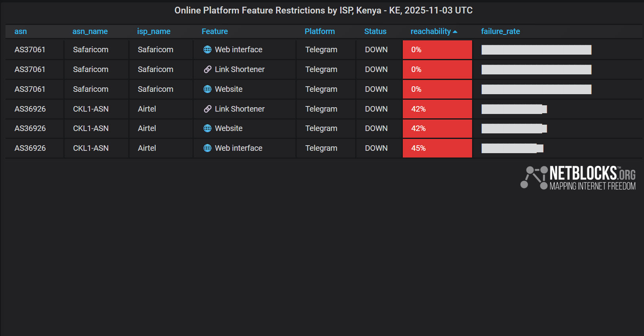This screenshot has height=336, width=644.
Task: Sort table by reachability column
Action: click(x=431, y=31)
